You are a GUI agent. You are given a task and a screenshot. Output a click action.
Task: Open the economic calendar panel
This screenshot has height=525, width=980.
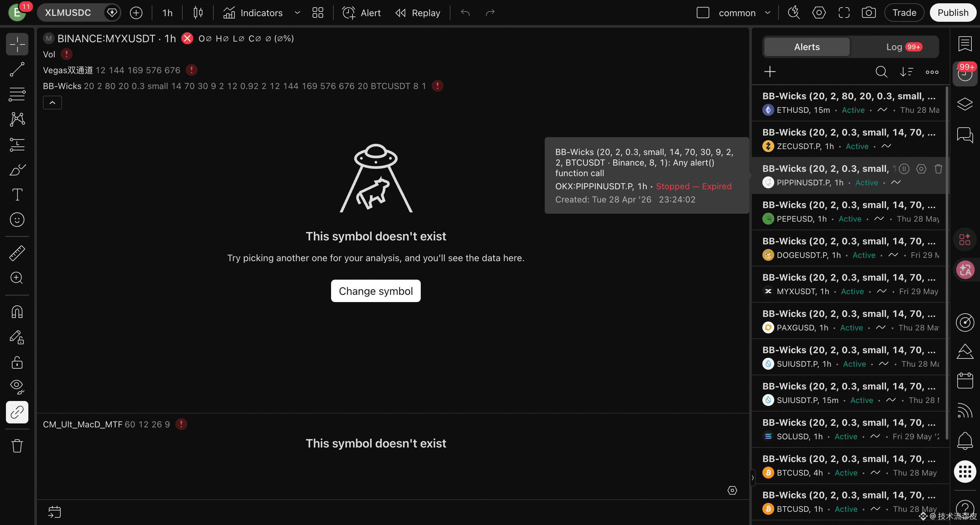pos(965,381)
